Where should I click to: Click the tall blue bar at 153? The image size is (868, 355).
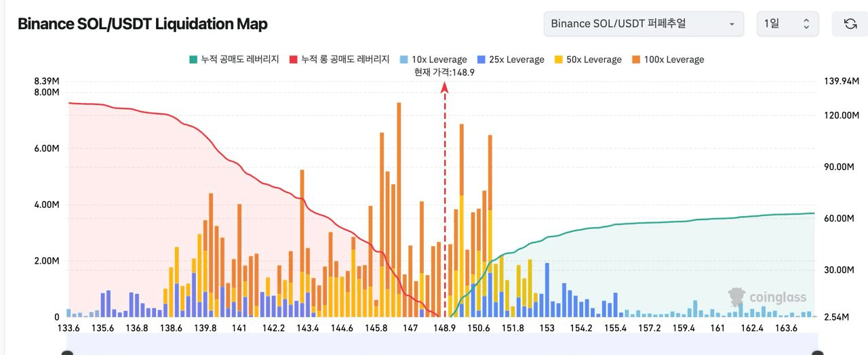coord(547,290)
